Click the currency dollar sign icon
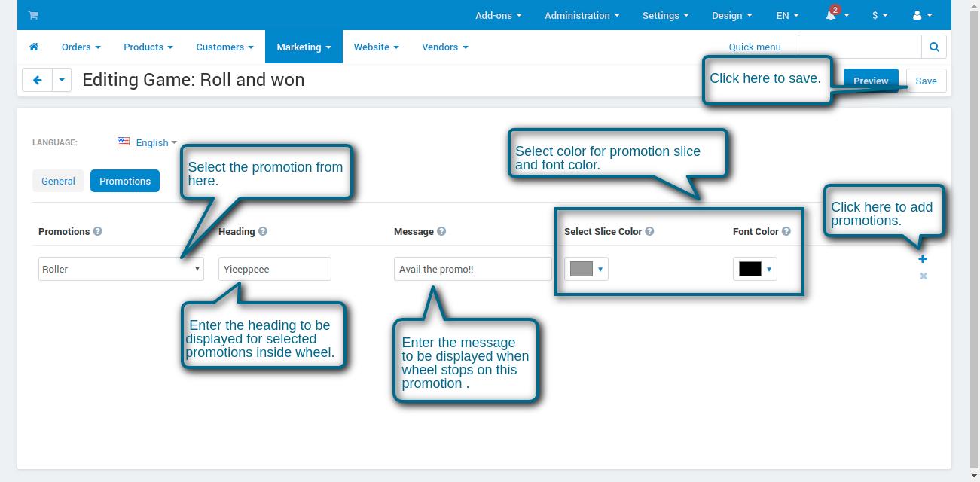 [x=875, y=15]
